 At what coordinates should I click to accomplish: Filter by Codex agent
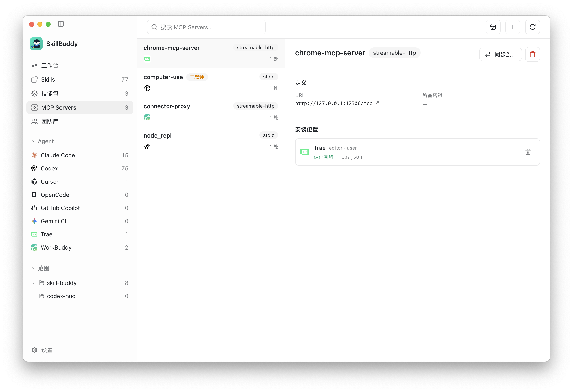click(x=80, y=168)
